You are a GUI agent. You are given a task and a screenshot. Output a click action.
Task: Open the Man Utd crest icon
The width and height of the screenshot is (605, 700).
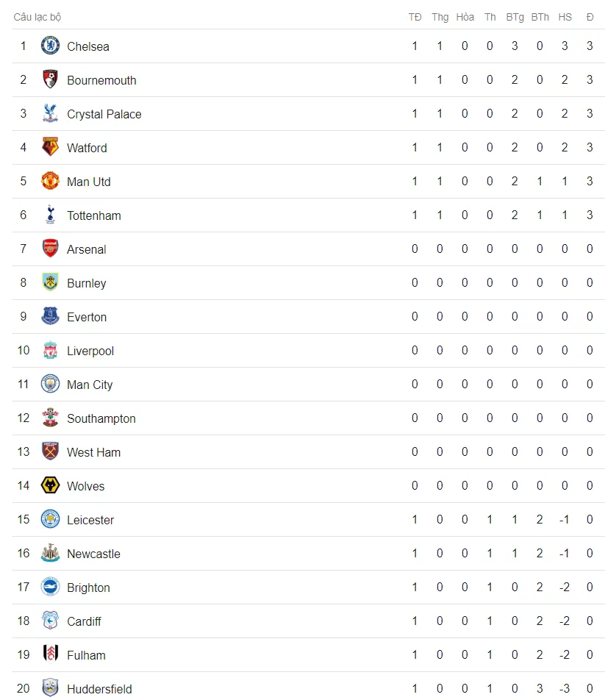click(x=51, y=181)
